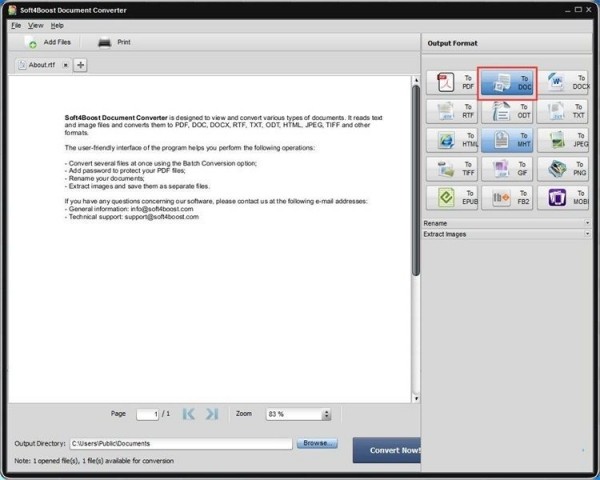600x480 pixels.
Task: Expand the Rename section
Action: pyautogui.click(x=506, y=223)
